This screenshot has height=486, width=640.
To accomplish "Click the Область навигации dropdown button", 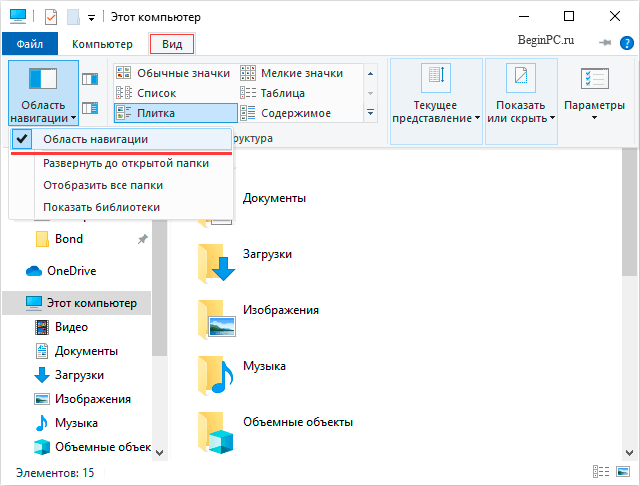I will coord(43,93).
